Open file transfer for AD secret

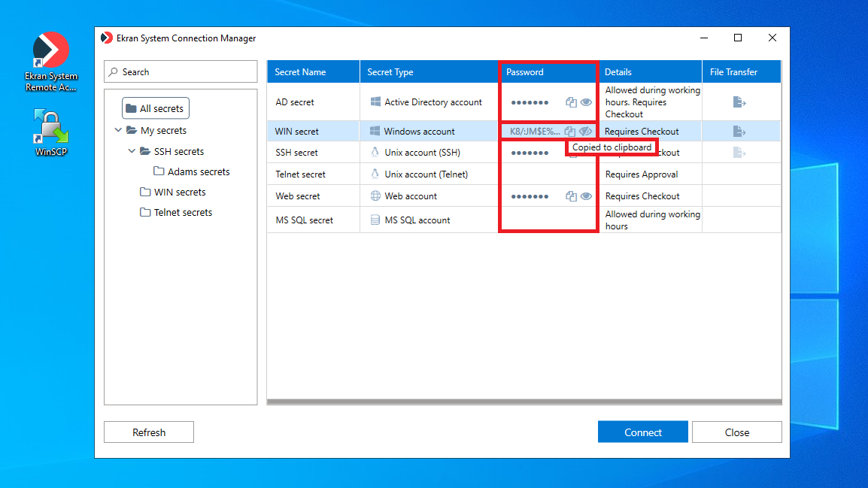[739, 102]
